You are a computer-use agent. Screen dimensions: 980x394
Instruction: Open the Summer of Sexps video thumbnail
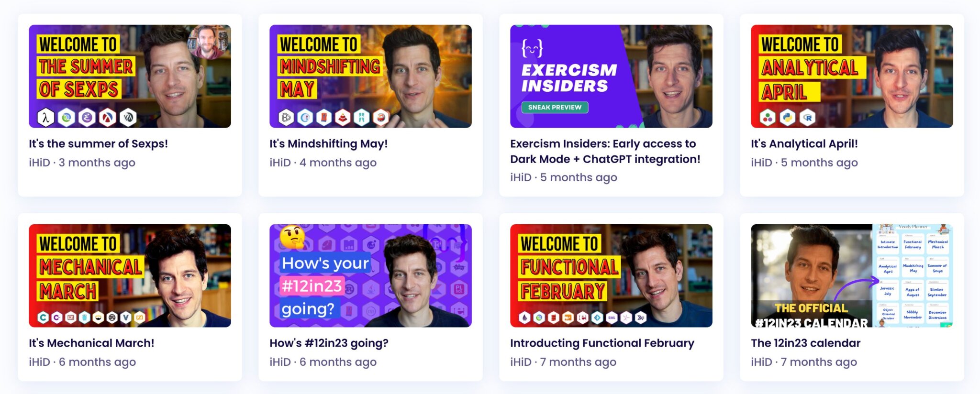130,77
